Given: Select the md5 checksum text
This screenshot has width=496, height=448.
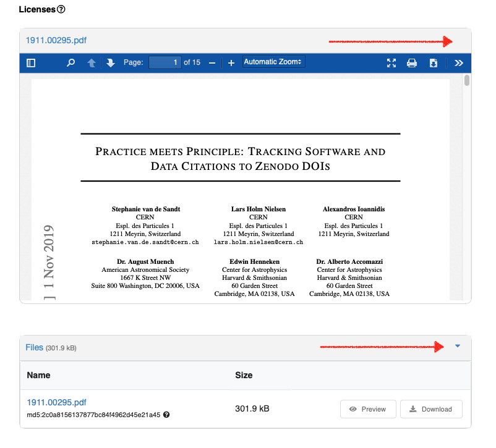Looking at the screenshot, I should (x=93, y=415).
